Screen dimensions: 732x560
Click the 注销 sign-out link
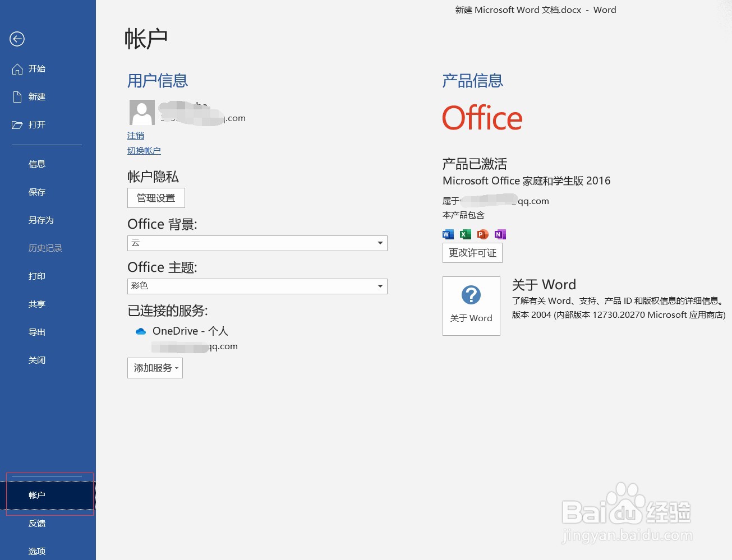tap(135, 135)
